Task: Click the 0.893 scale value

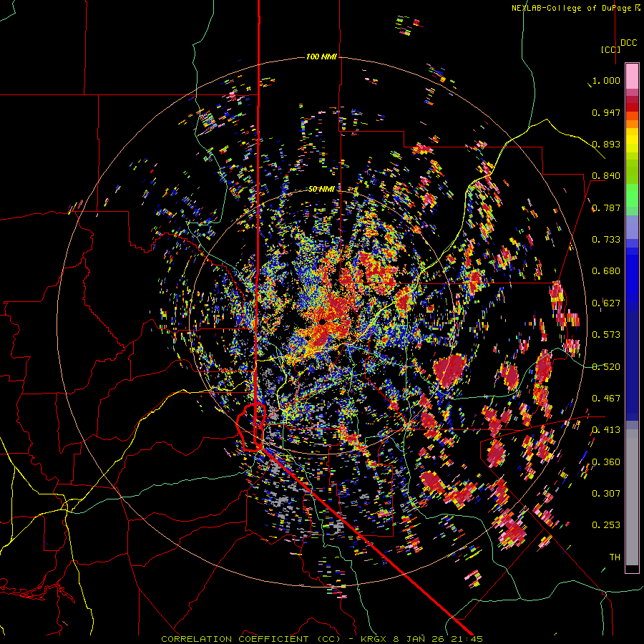Action: (x=606, y=144)
